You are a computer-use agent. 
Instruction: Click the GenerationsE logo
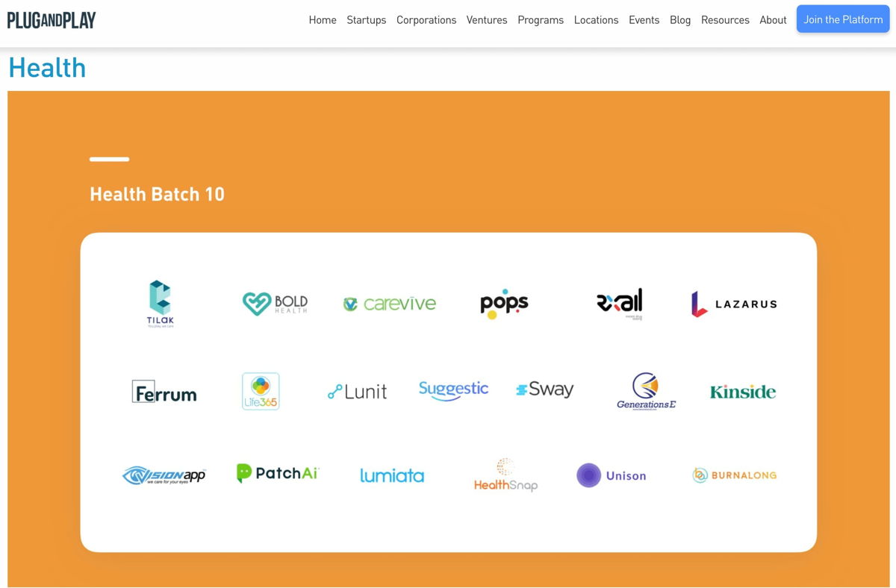[646, 392]
